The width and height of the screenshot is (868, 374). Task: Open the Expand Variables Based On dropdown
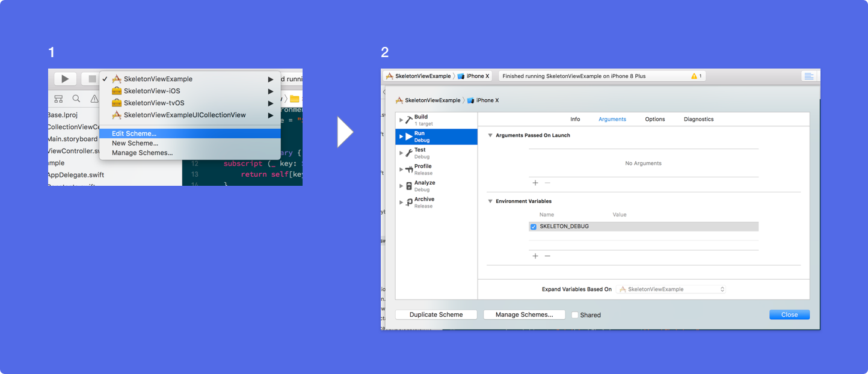[x=671, y=289]
